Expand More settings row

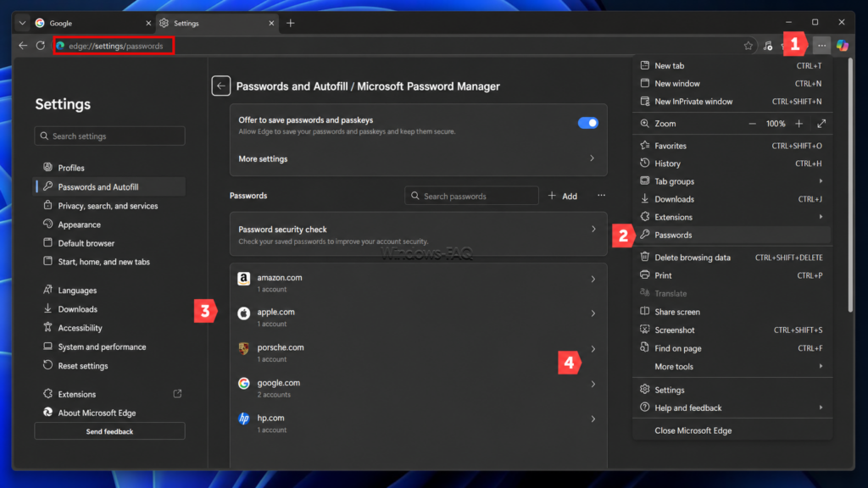419,158
